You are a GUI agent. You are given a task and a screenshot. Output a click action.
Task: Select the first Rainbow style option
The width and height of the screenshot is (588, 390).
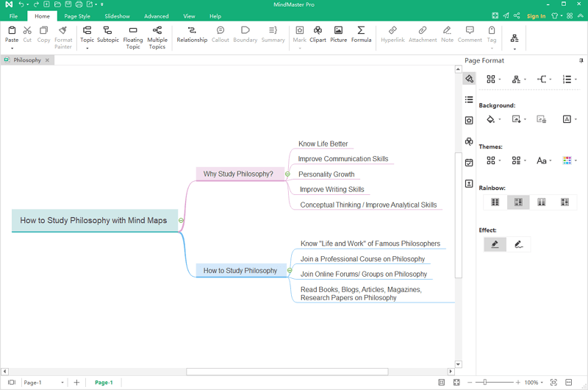coord(495,202)
